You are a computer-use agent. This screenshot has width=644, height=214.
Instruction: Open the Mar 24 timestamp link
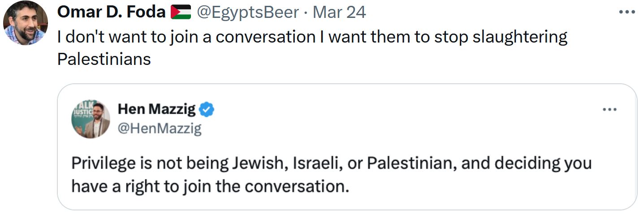click(x=339, y=12)
